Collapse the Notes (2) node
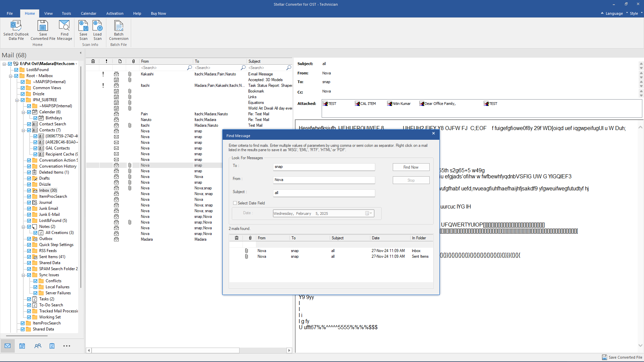 point(23,227)
